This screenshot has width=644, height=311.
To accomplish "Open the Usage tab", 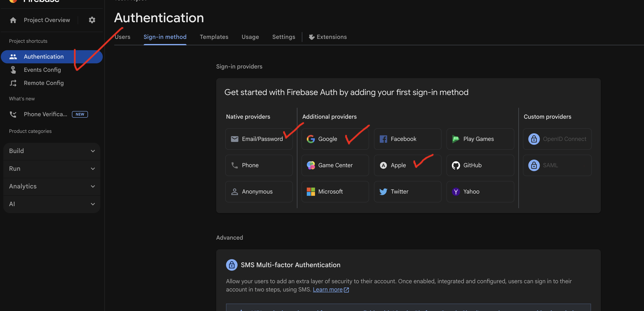I will (x=250, y=37).
